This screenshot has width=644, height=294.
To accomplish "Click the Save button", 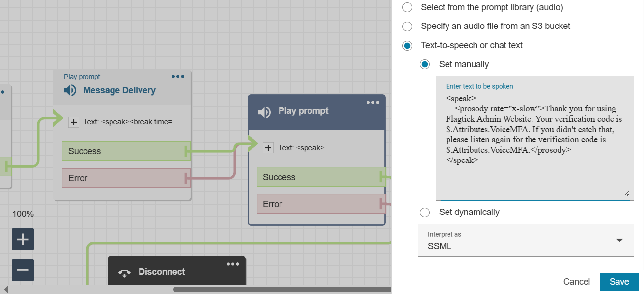I will (x=619, y=282).
